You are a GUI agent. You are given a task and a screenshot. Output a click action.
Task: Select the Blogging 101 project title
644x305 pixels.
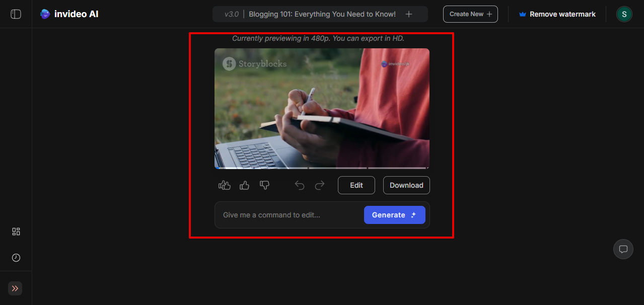click(x=321, y=14)
